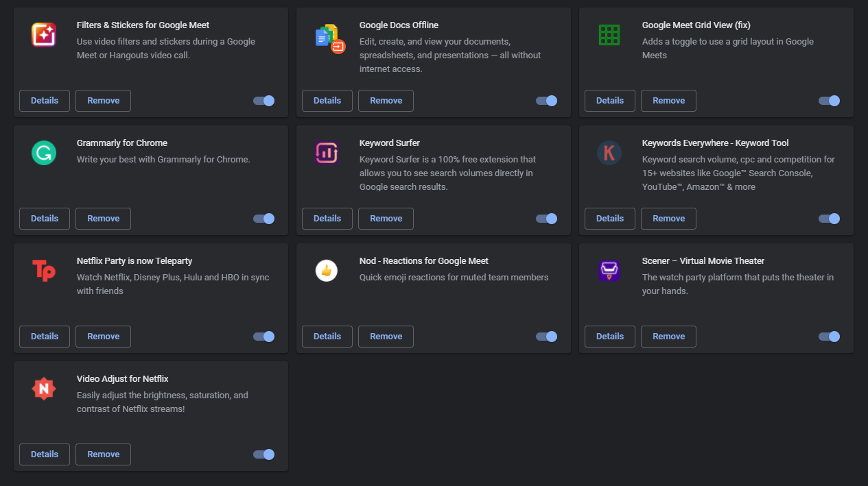This screenshot has height=486, width=868.
Task: Click the Grammarly for Chrome icon
Action: 44,153
